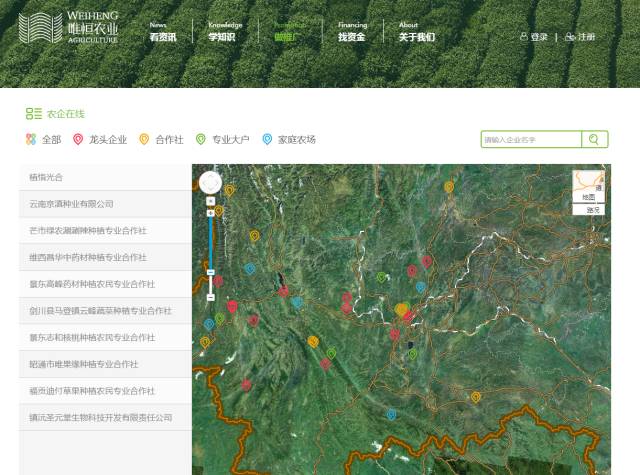Filter by 全部 all categories
This screenshot has height=475, width=640.
tap(43, 140)
